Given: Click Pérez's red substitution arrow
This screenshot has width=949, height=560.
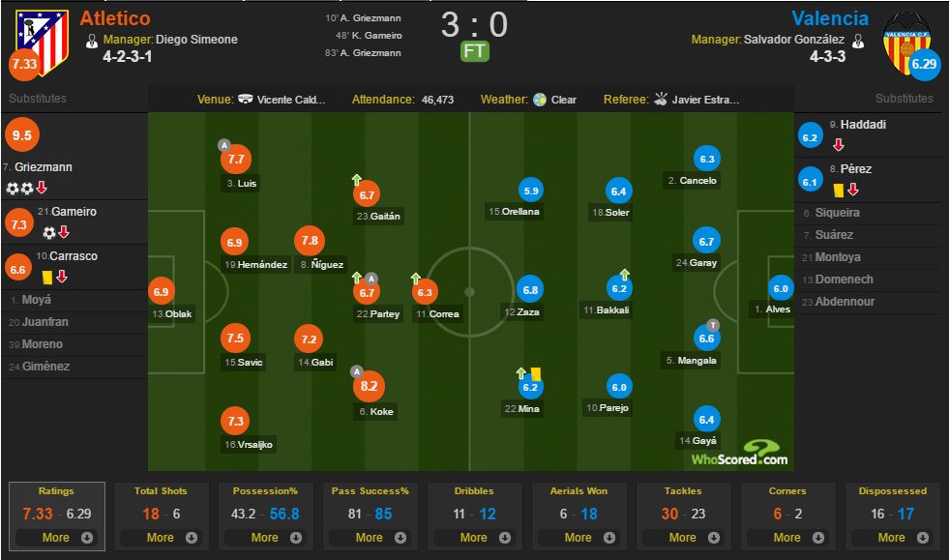Looking at the screenshot, I should click(853, 191).
